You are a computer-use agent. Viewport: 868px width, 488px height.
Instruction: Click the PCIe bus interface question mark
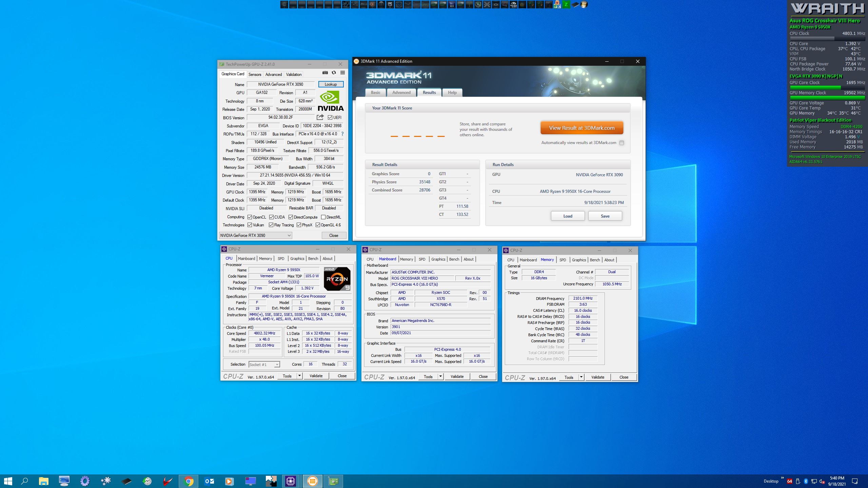tap(342, 134)
